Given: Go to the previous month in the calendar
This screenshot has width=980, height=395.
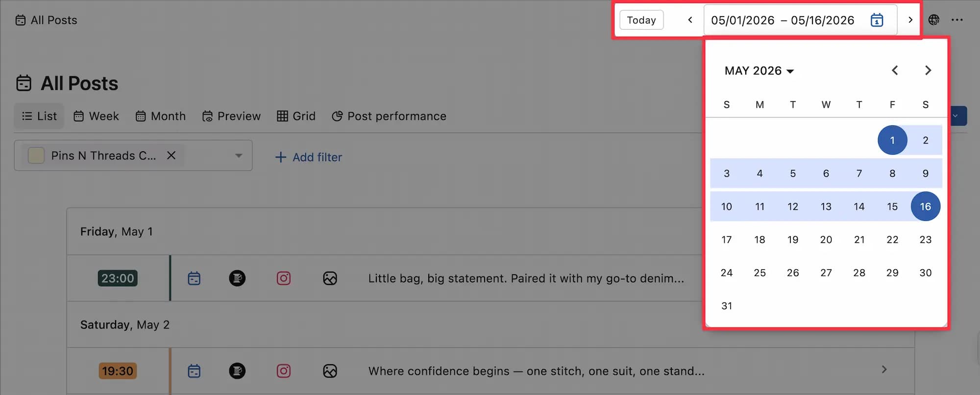Looking at the screenshot, I should pos(895,70).
